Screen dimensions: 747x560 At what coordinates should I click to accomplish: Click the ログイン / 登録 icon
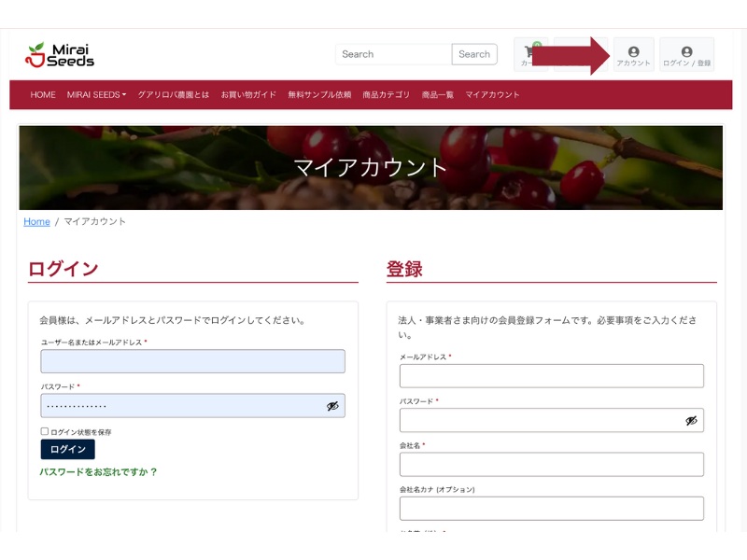click(686, 55)
